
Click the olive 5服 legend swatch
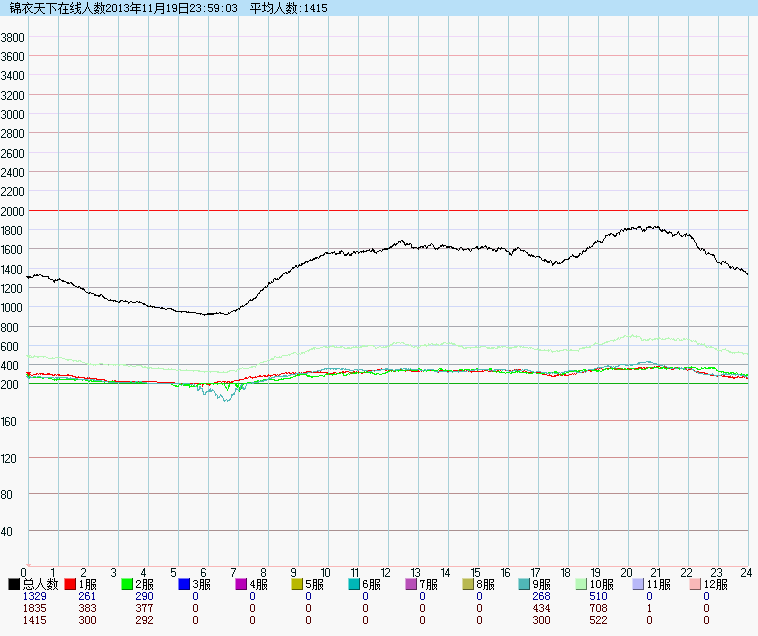pos(297,584)
